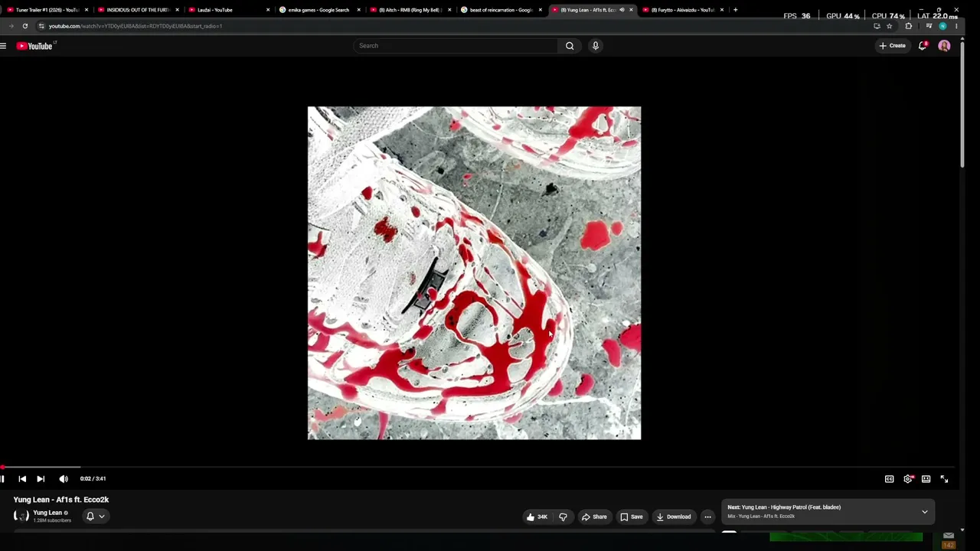Start voice search with the microphone
This screenshot has width=980, height=551.
click(x=596, y=46)
